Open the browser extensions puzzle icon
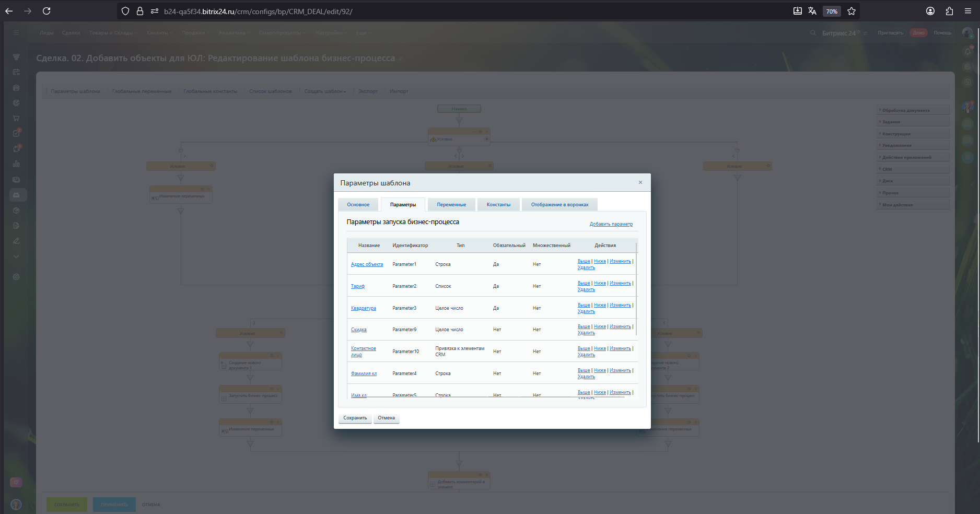This screenshot has height=514, width=980. click(x=949, y=11)
